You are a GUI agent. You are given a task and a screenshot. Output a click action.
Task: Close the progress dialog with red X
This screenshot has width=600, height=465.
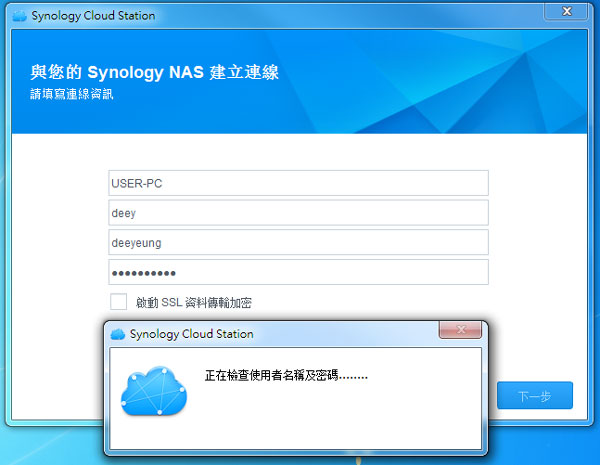point(460,329)
